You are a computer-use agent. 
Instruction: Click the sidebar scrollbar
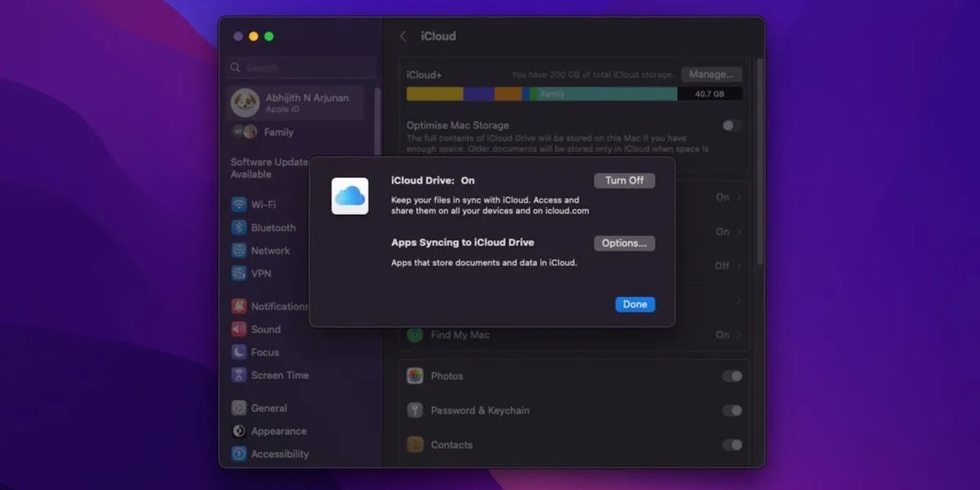[x=377, y=122]
